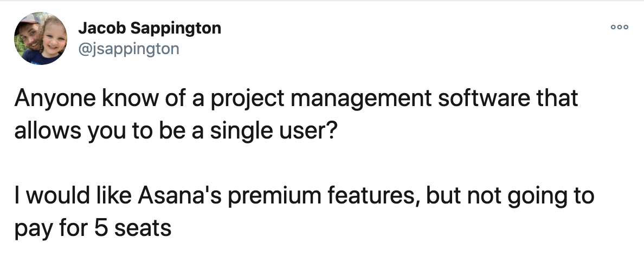Click the @jsappington handle

click(128, 49)
